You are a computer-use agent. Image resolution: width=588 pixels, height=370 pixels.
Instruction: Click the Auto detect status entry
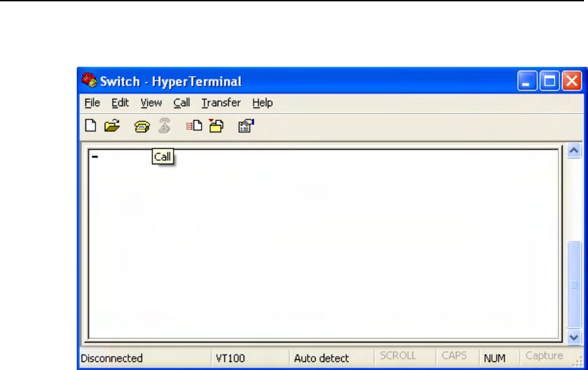tap(322, 359)
